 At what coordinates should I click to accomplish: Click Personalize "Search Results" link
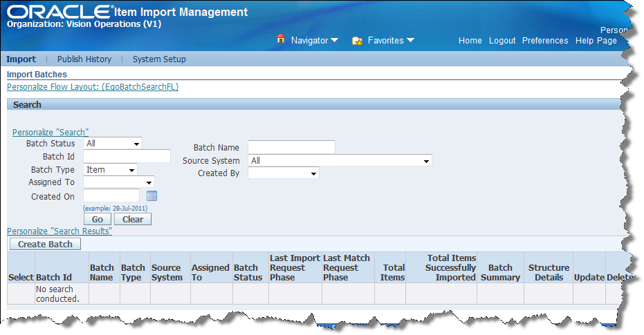(59, 231)
